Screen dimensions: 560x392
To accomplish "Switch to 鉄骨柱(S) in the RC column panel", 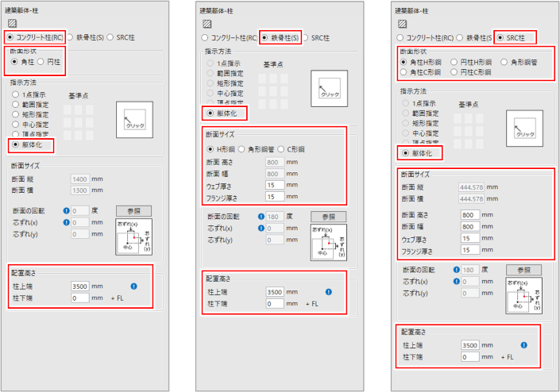I will [68, 37].
